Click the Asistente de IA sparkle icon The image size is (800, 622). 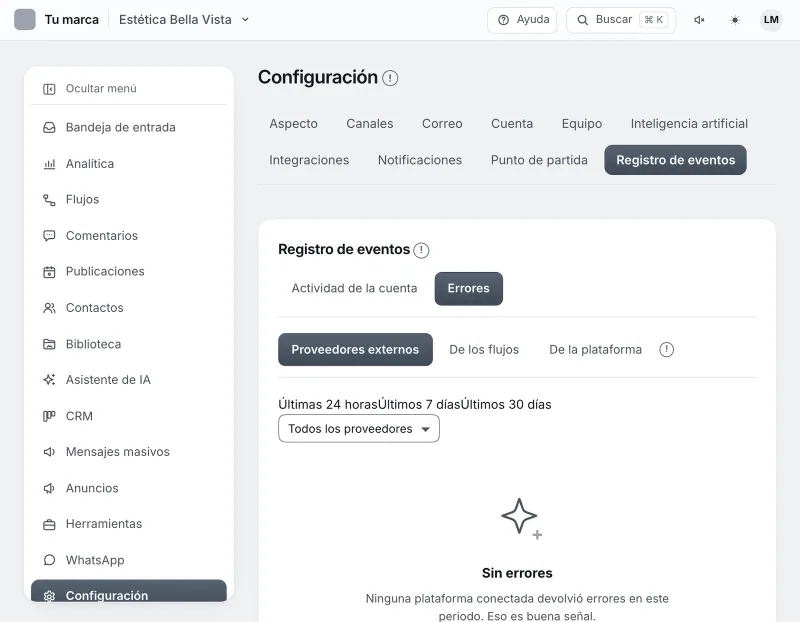click(x=49, y=380)
